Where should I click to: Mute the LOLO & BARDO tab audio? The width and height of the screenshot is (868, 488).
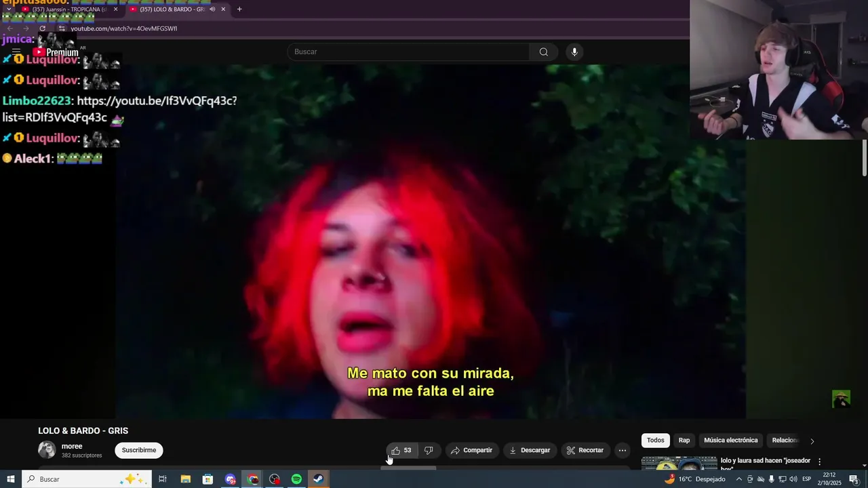coord(212,9)
